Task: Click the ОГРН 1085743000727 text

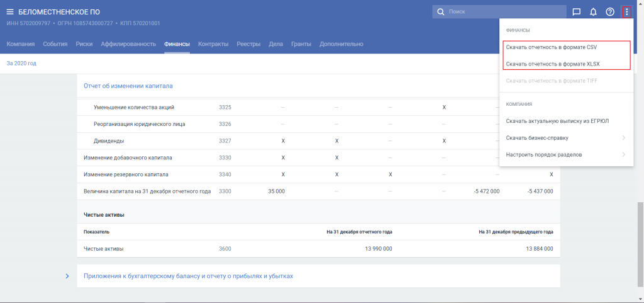Action: [x=85, y=23]
